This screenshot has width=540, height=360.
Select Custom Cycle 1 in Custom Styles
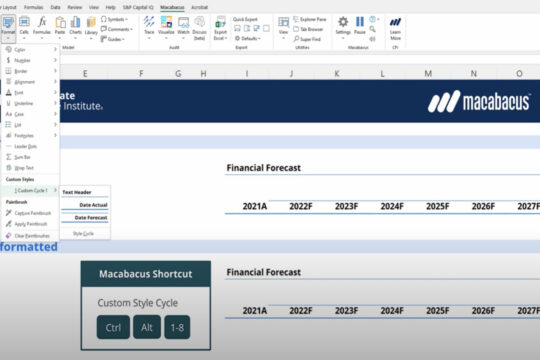30,190
